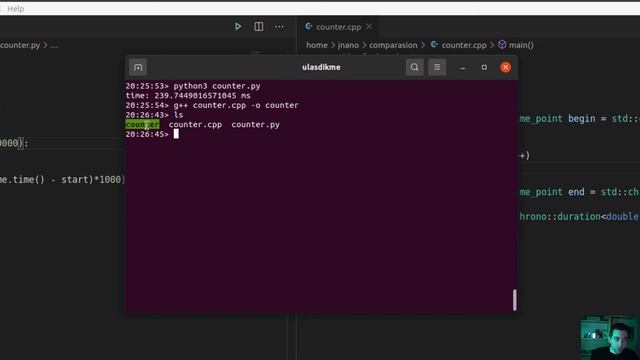Select the comparasion breadcrumb folder

(x=393, y=45)
